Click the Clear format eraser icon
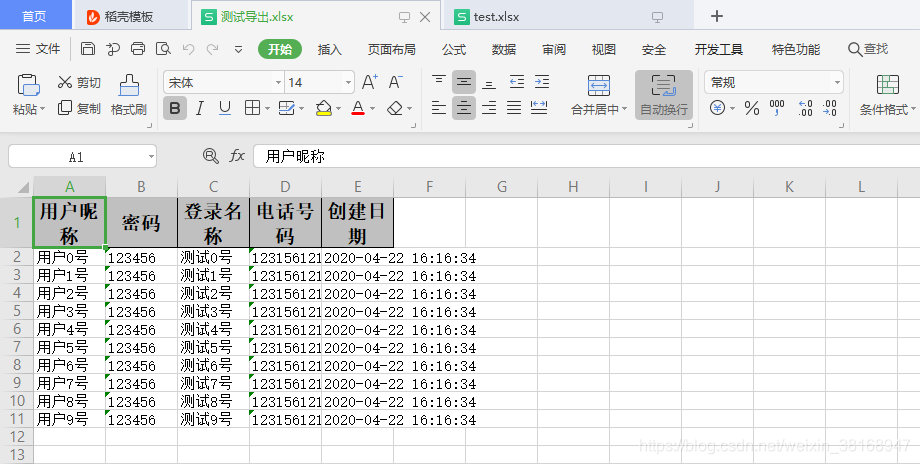The height and width of the screenshot is (464, 920). tap(395, 109)
